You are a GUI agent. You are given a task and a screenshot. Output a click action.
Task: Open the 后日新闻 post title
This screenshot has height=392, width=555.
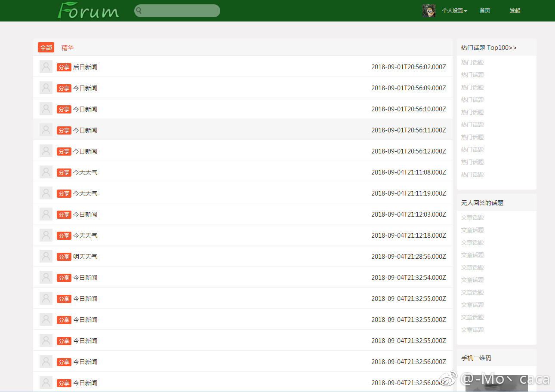pos(85,67)
